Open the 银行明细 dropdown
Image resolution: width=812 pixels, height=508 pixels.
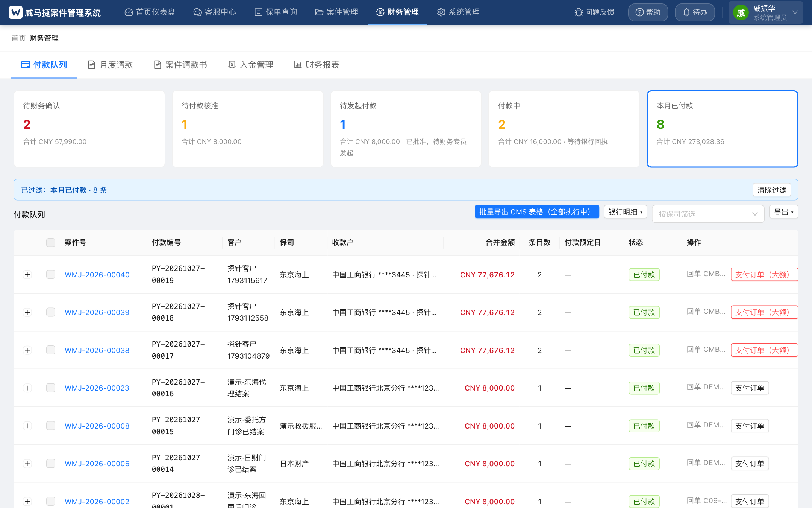[626, 212]
